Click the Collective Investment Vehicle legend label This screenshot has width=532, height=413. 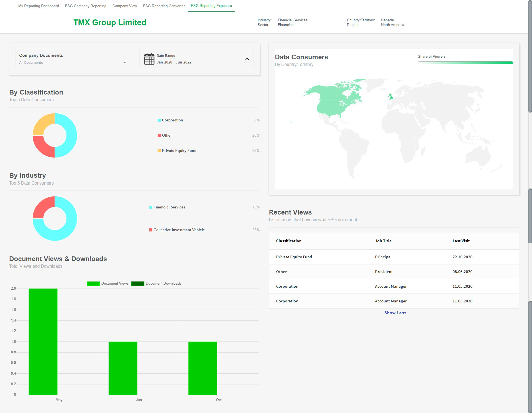[179, 230]
